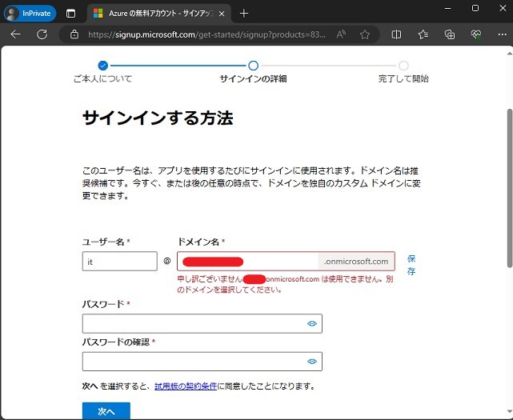Click the 次へ button
513x420 pixels.
(x=106, y=411)
